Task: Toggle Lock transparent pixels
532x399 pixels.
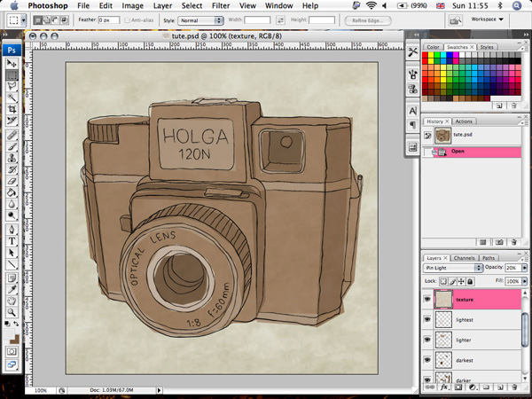Action: click(x=443, y=281)
